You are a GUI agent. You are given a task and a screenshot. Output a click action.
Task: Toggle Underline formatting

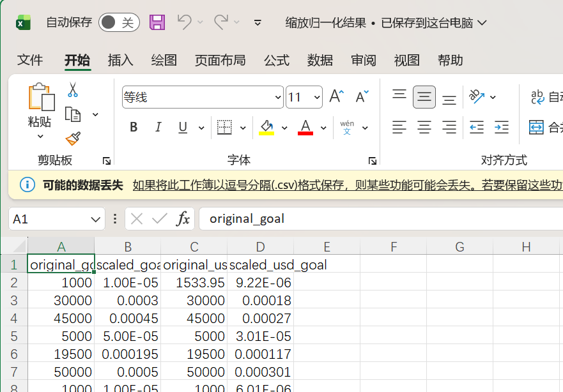(181, 127)
